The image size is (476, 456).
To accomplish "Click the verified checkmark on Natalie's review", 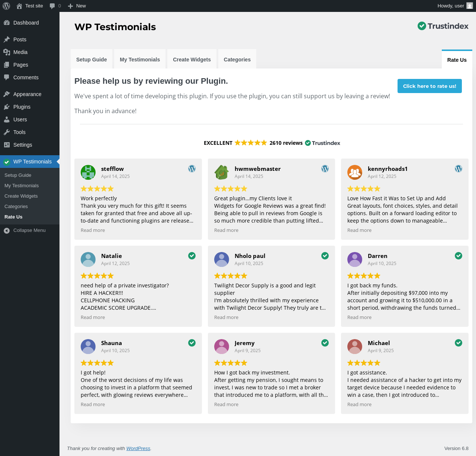I will [x=192, y=256].
